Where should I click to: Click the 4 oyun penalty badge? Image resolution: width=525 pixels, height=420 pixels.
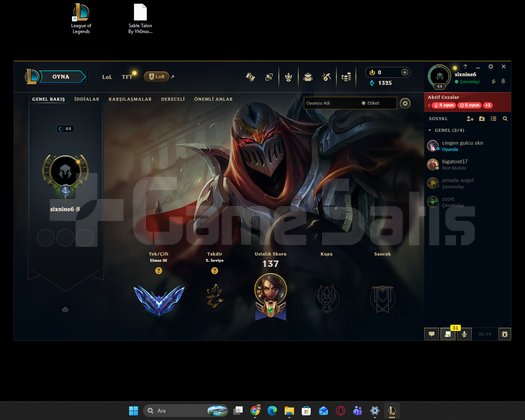(x=444, y=106)
